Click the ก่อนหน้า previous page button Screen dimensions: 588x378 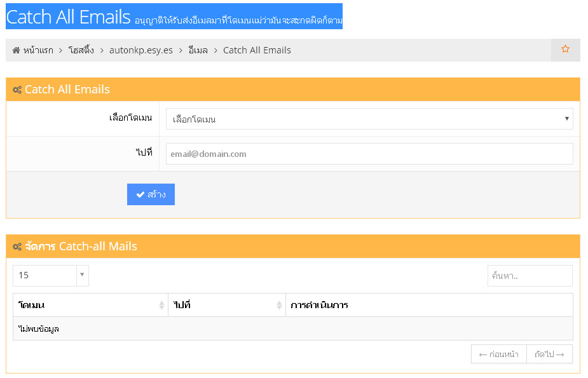click(498, 354)
